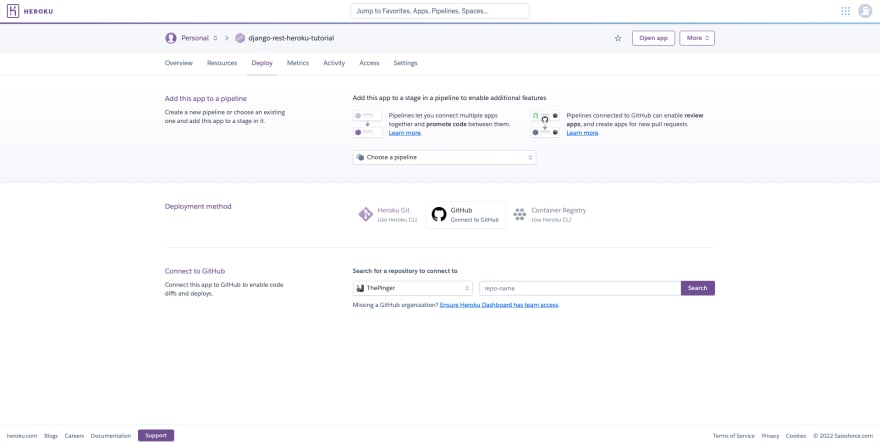Click the django-rest-heroku-tutorial breadcrumb name

click(291, 38)
